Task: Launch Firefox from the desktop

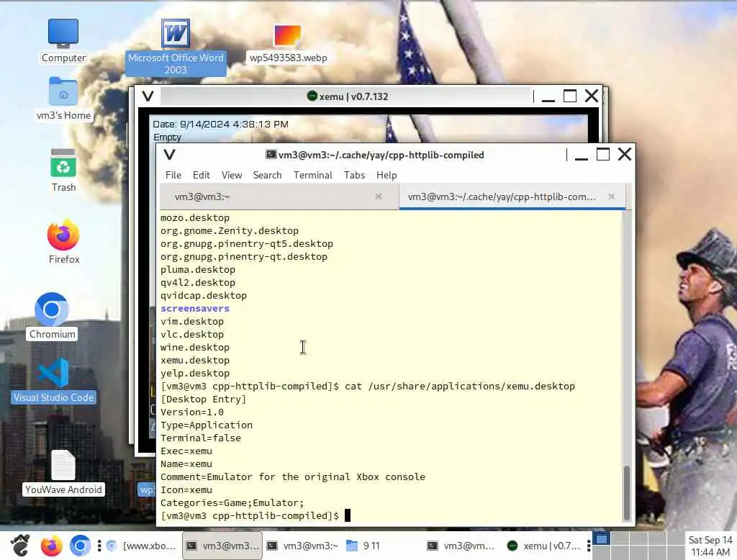Action: pos(63,242)
